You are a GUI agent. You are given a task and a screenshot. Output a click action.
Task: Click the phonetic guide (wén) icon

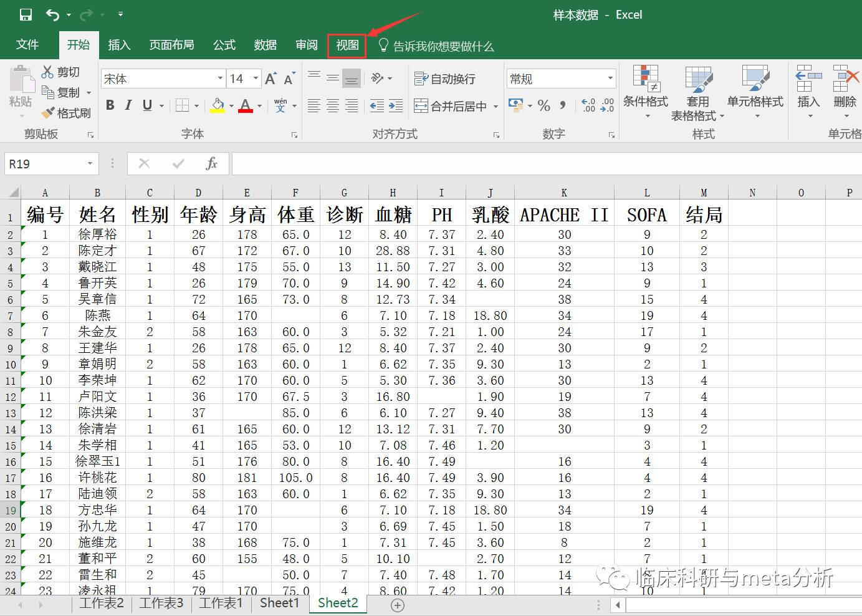pos(280,105)
